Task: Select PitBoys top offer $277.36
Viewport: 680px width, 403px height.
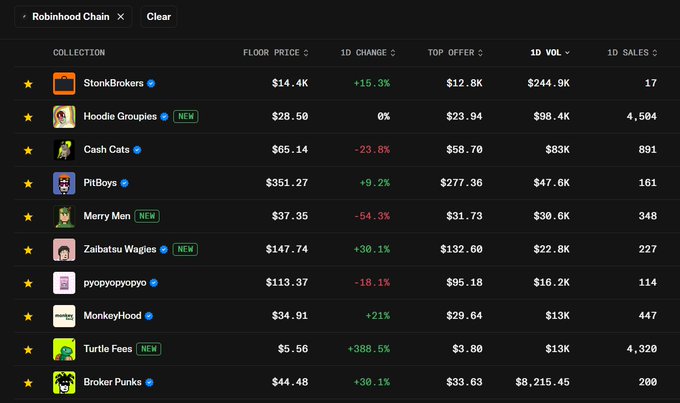Action: click(461, 183)
